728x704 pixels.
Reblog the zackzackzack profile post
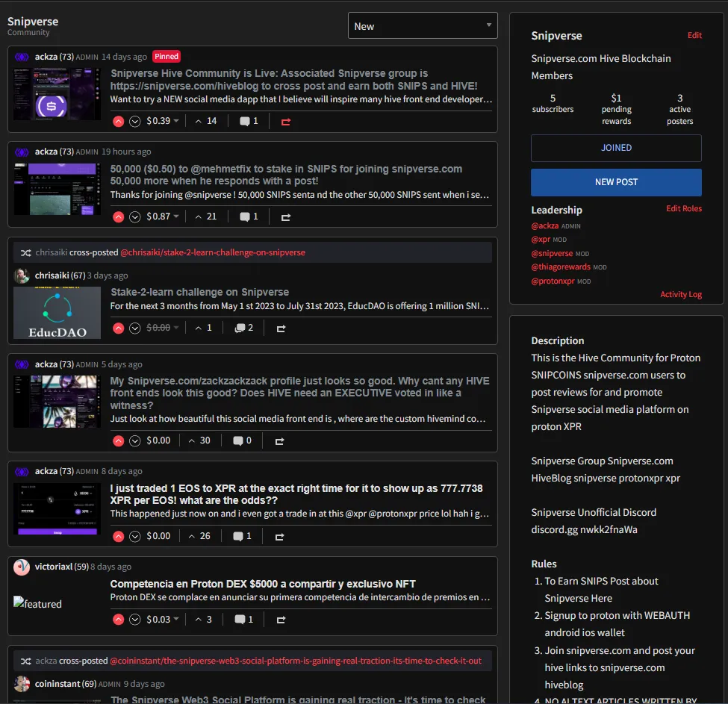(279, 441)
